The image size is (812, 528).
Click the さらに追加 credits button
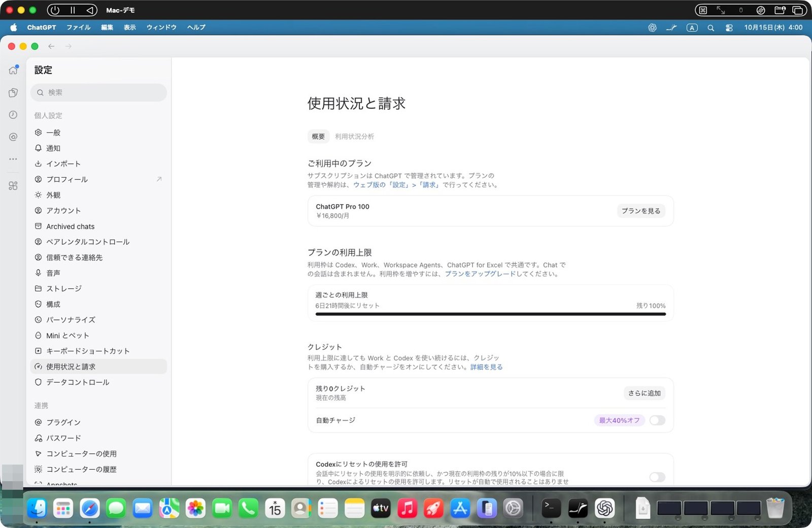(x=645, y=393)
